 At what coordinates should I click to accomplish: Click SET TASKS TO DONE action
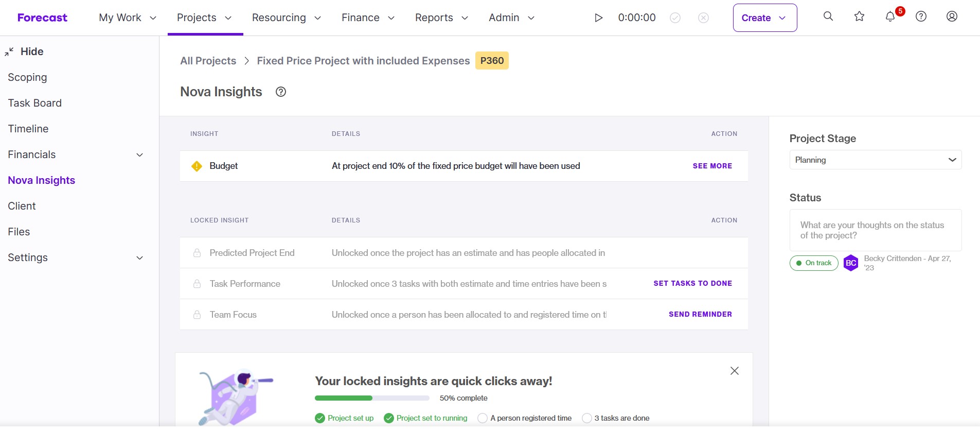[x=693, y=283]
